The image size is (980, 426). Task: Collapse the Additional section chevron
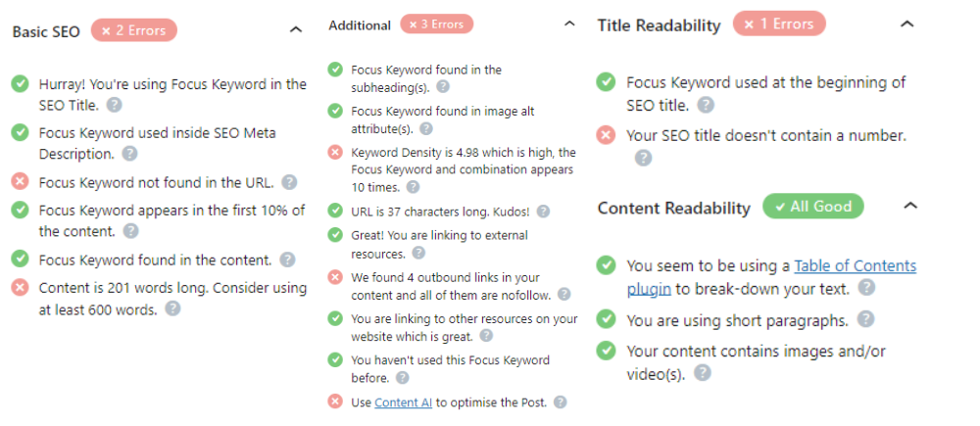pos(569,24)
